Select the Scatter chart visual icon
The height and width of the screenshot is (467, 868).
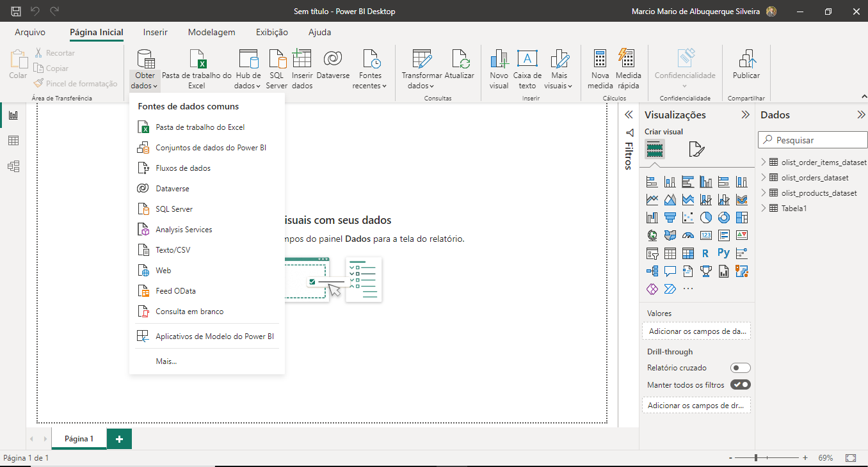688,218
